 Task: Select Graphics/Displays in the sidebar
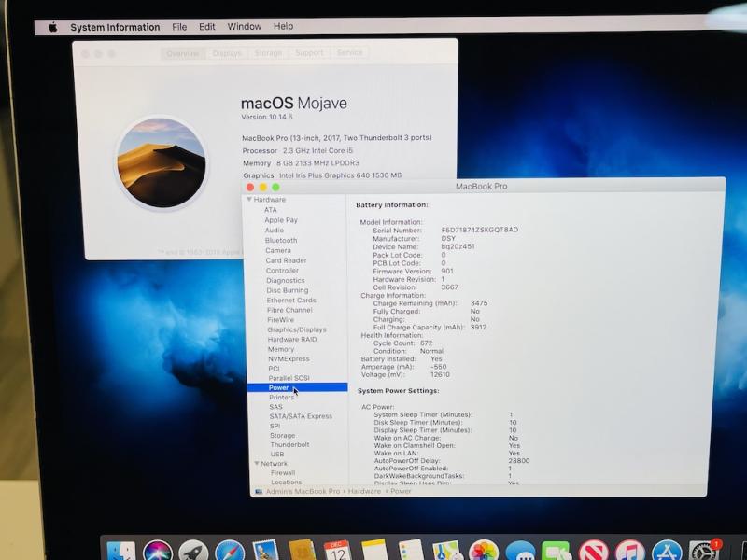tap(296, 329)
